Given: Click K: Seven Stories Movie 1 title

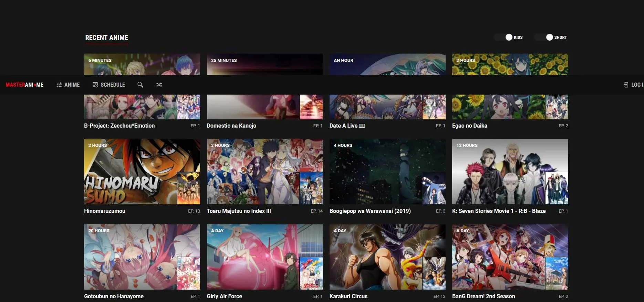Looking at the screenshot, I should [499, 211].
